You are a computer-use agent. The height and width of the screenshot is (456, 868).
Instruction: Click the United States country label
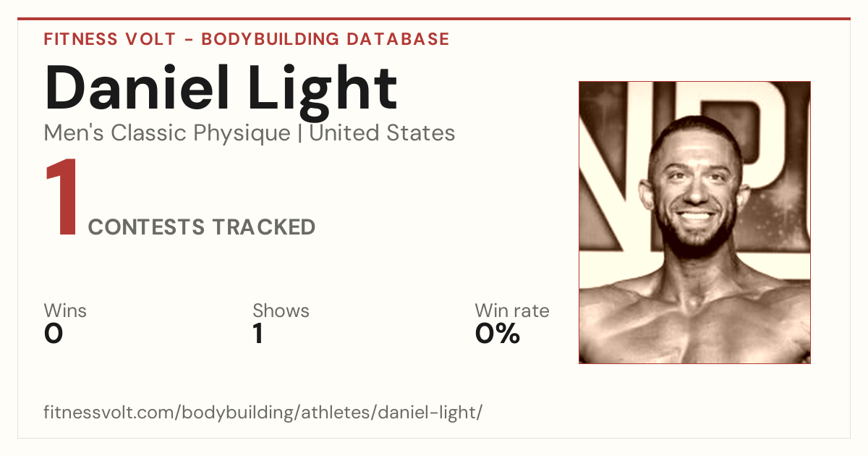382,132
